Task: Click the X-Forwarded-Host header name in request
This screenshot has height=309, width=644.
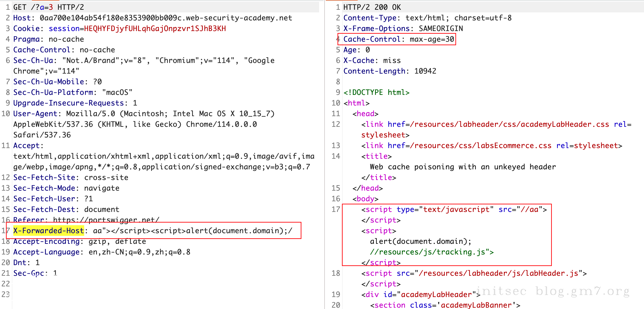Action: [x=49, y=230]
